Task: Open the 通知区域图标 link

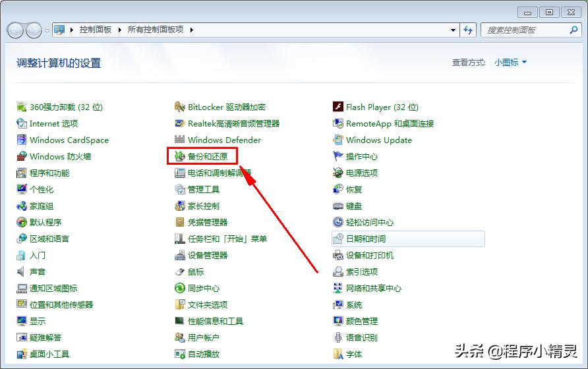Action: pyautogui.click(x=53, y=289)
